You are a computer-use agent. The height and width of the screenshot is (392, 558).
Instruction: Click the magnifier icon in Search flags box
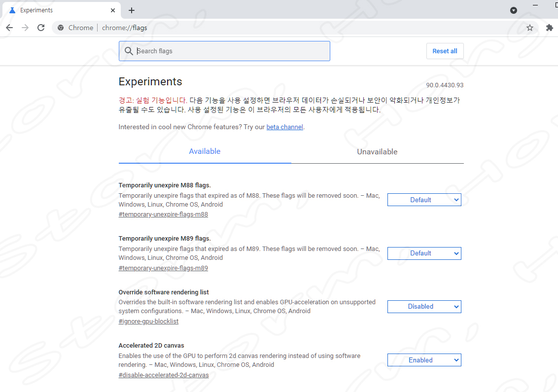coord(129,51)
